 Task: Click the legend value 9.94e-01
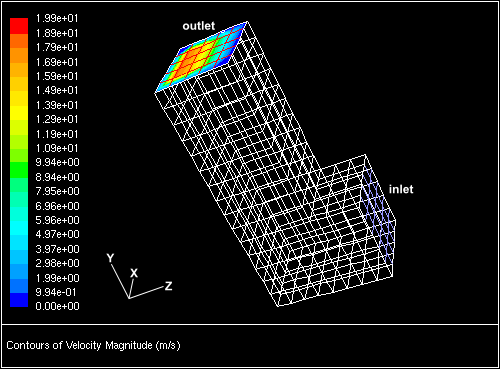point(56,292)
